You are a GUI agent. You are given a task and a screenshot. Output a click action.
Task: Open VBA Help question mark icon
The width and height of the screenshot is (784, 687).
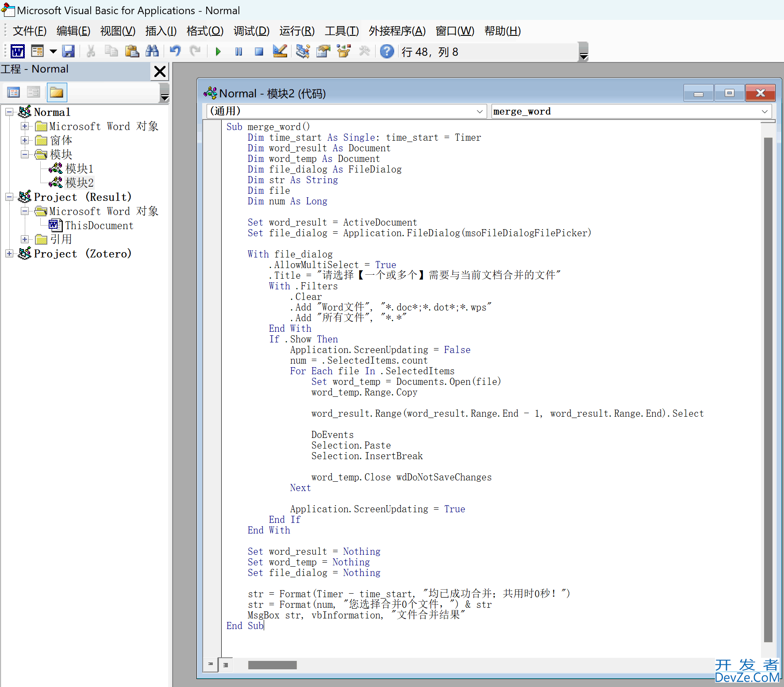(387, 52)
